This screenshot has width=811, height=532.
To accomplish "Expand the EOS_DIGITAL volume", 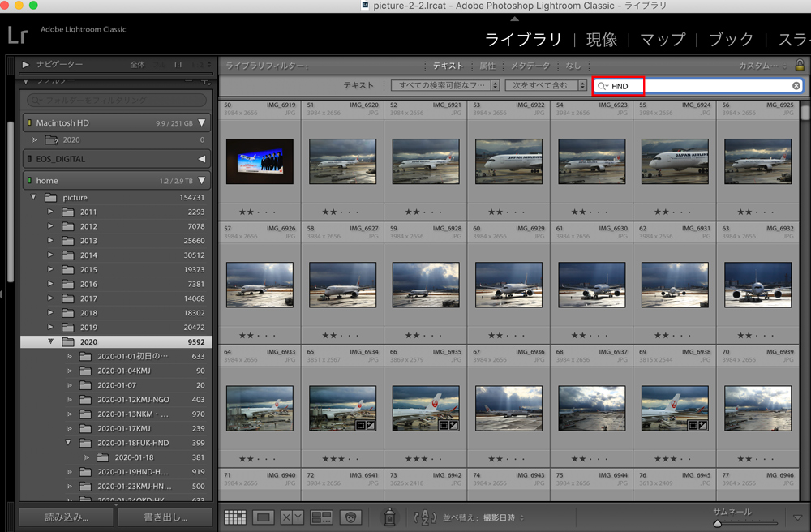I will [x=202, y=159].
